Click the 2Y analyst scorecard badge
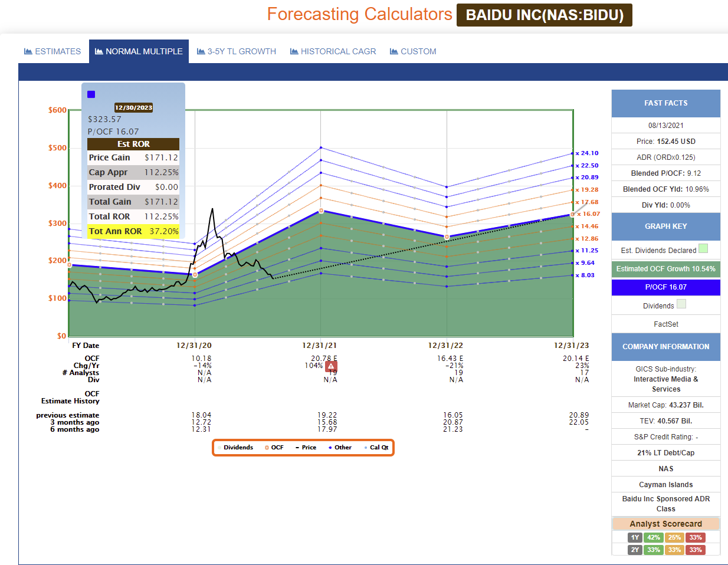 click(x=635, y=550)
